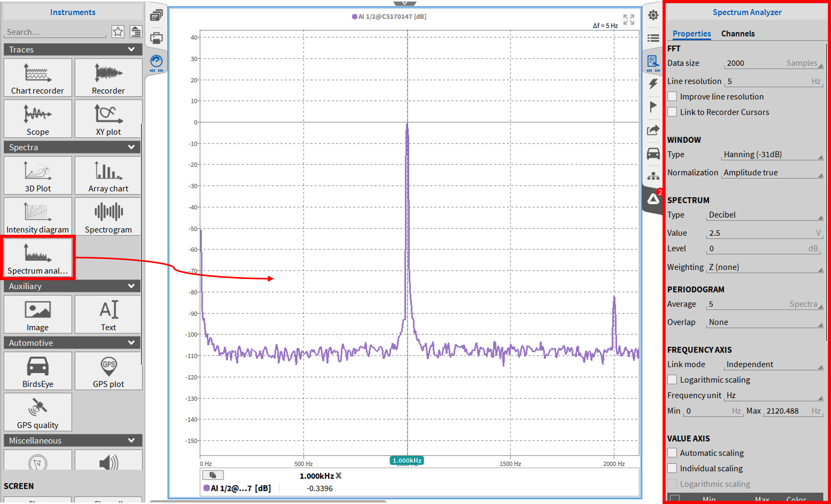Open the Properties tab
The width and height of the screenshot is (831, 504).
(x=691, y=34)
